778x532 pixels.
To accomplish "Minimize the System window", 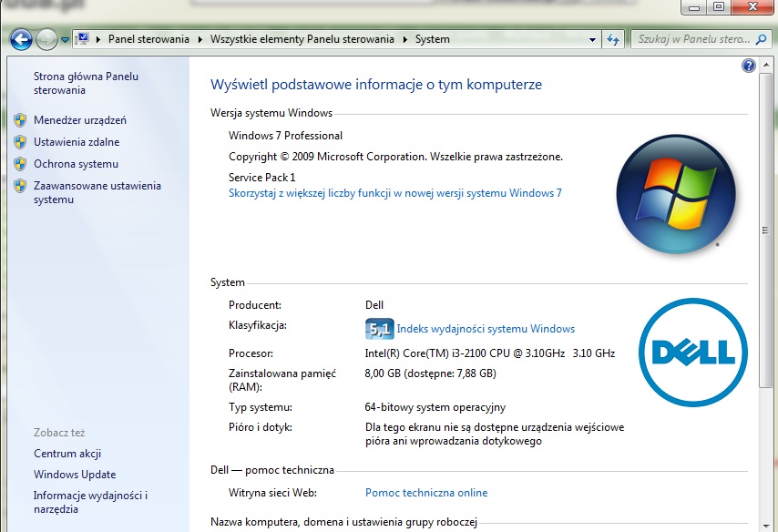I will point(694,7).
